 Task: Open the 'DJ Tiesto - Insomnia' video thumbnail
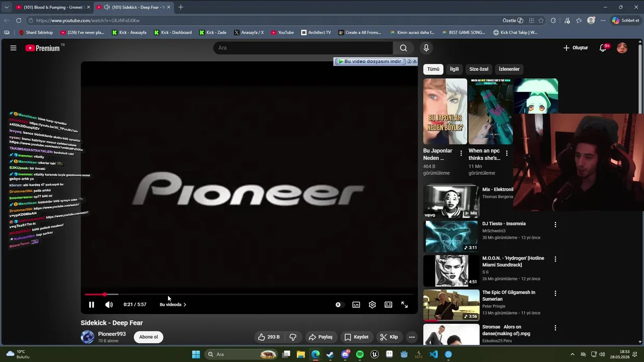pyautogui.click(x=451, y=236)
